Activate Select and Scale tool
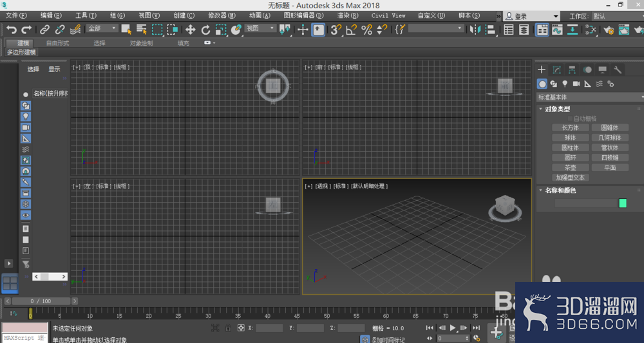 [221, 30]
